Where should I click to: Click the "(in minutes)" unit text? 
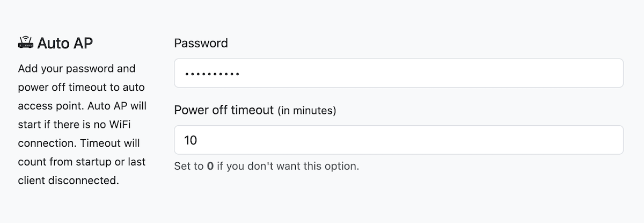306,111
